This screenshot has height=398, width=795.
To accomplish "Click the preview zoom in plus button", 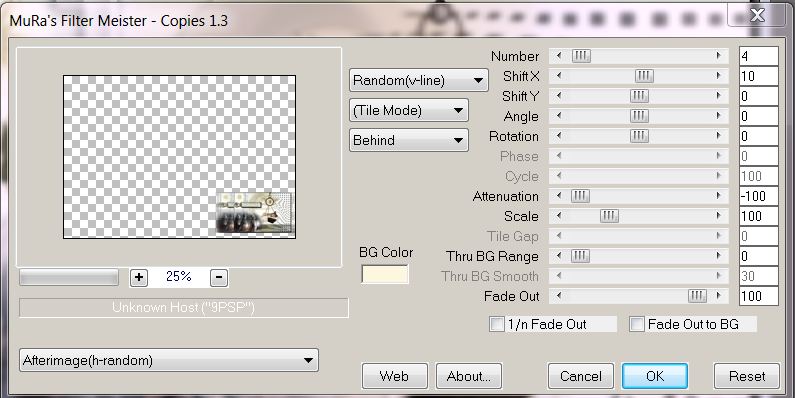I will click(x=139, y=277).
